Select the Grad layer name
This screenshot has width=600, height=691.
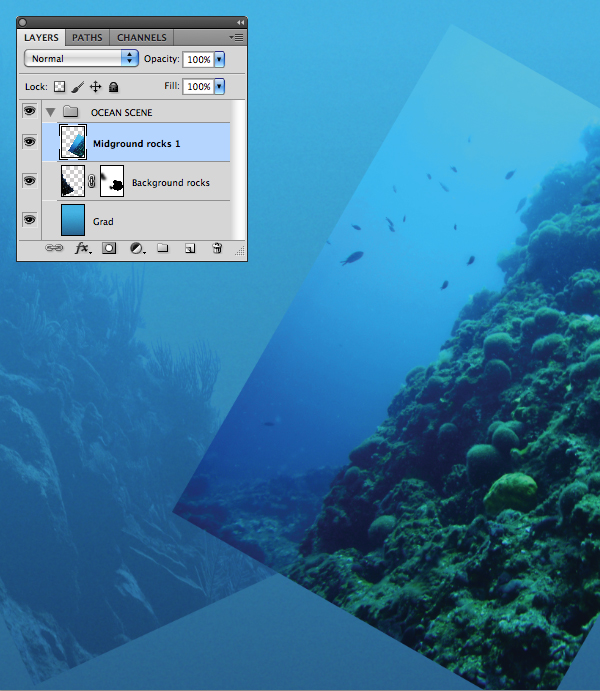(x=103, y=222)
